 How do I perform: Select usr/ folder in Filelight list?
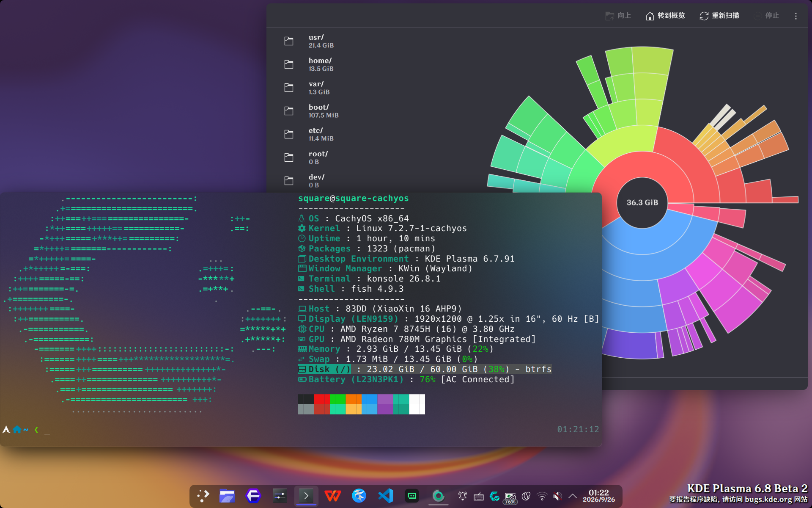click(x=371, y=41)
